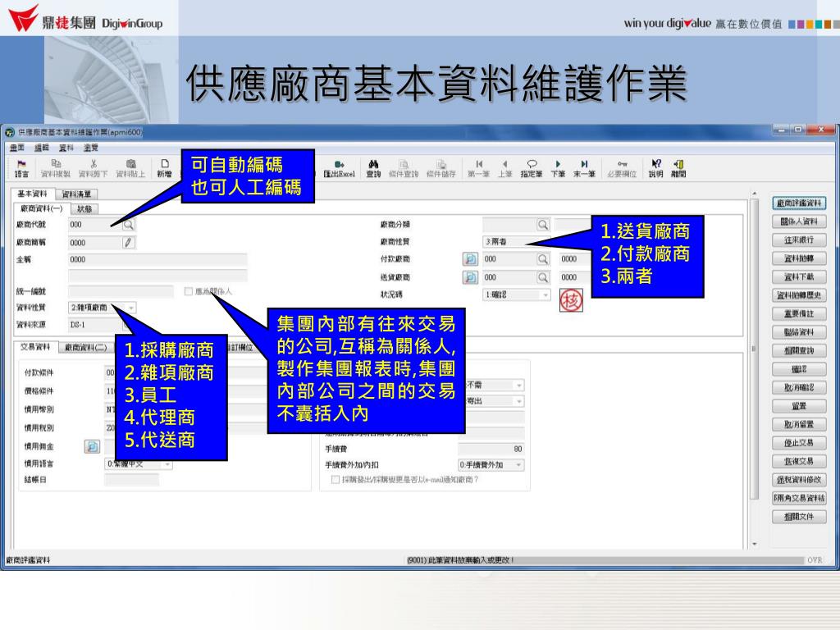Open the 查詢 binoculars search tool
The width and height of the screenshot is (840, 630).
[x=373, y=168]
